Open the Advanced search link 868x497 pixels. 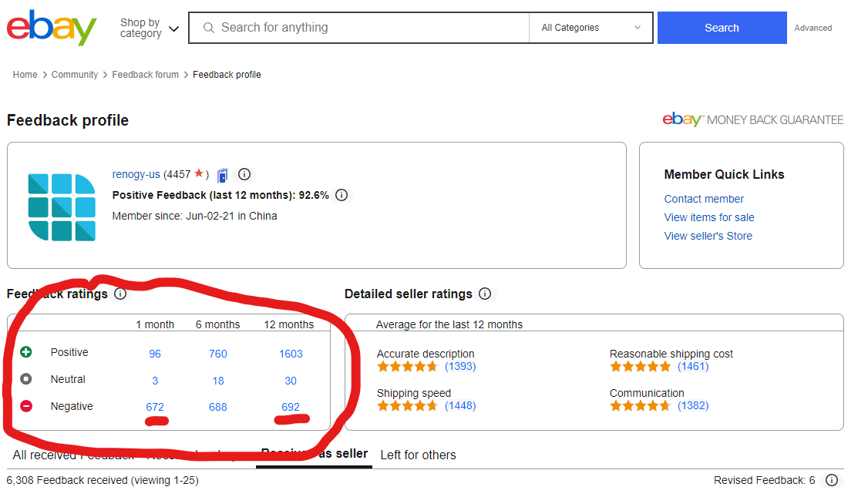coord(812,28)
